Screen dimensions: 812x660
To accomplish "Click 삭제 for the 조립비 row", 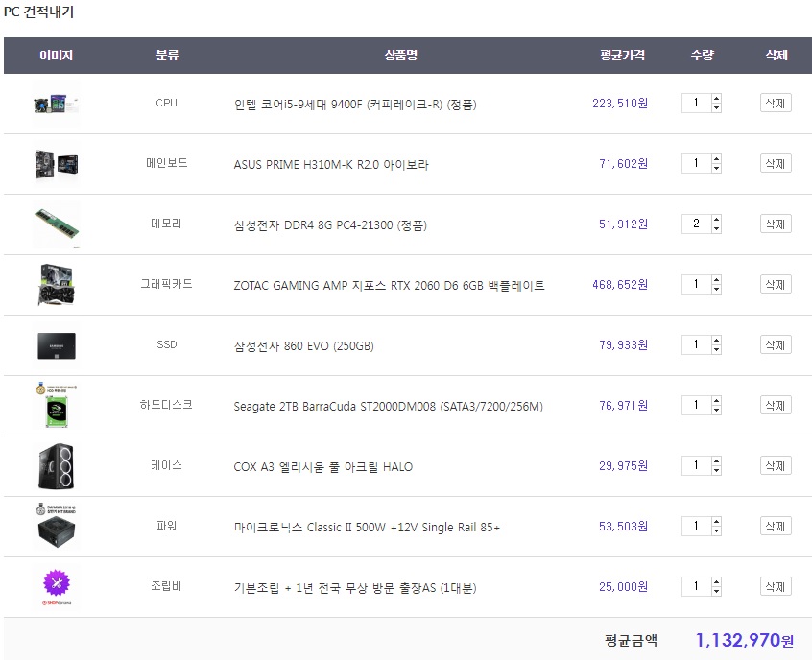I will 776,587.
